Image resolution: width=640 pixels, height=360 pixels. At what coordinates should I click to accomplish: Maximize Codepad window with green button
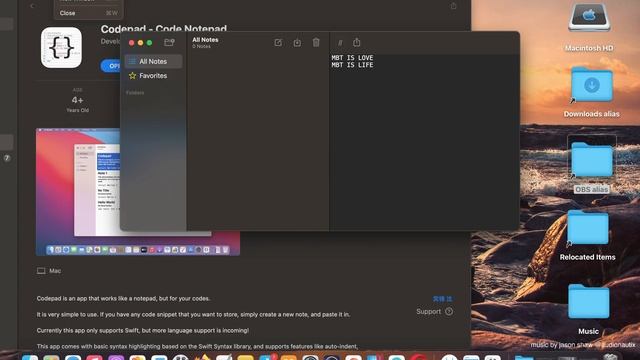point(149,42)
